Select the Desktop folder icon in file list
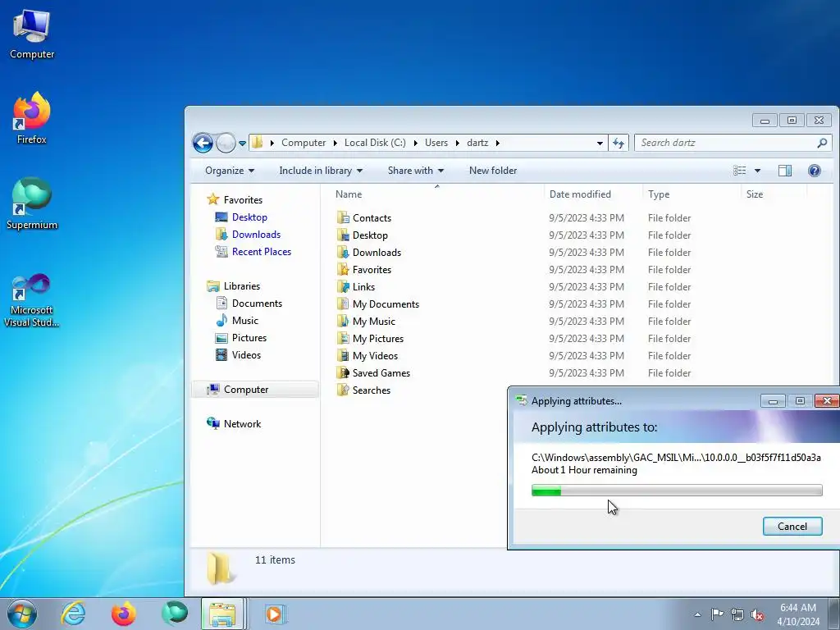Image resolution: width=840 pixels, height=630 pixels. click(x=343, y=235)
